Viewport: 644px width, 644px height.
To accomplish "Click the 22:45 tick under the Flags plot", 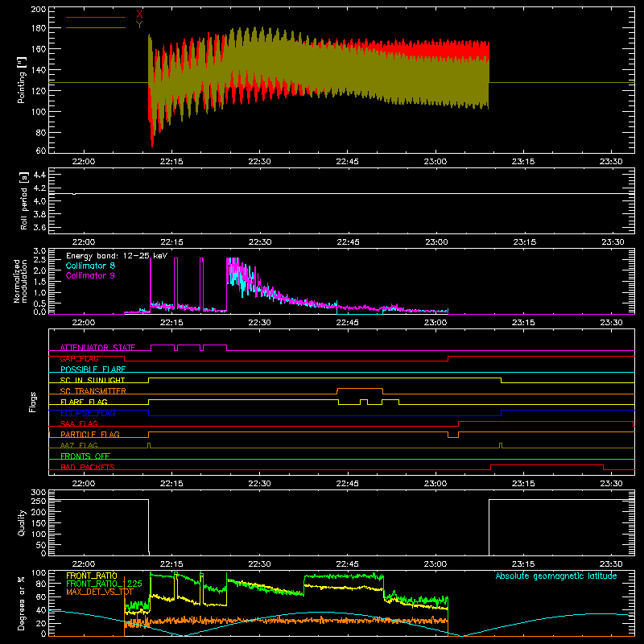I will pyautogui.click(x=348, y=484).
